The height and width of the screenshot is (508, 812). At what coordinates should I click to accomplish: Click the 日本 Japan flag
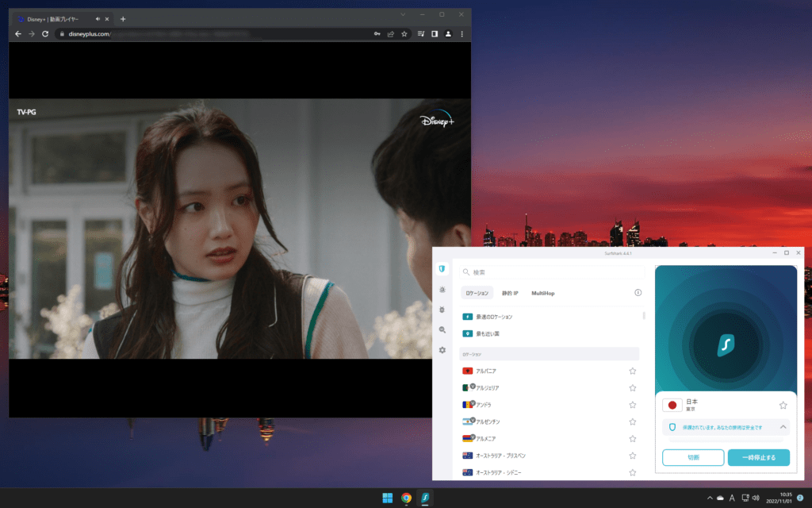pos(672,405)
